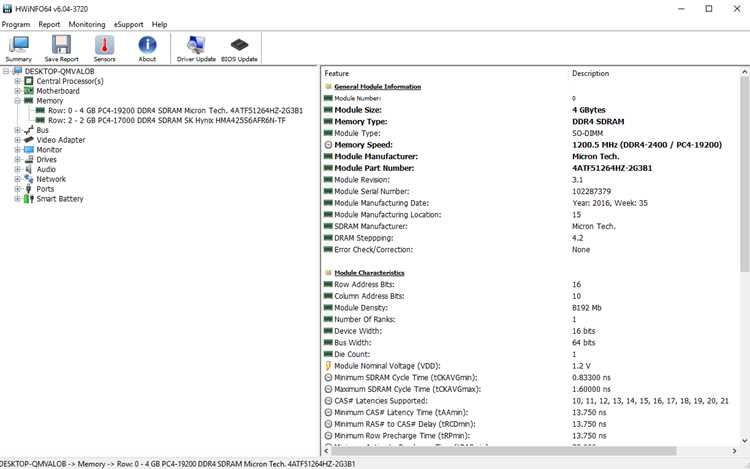
Task: Open the Report menu
Action: click(x=49, y=24)
